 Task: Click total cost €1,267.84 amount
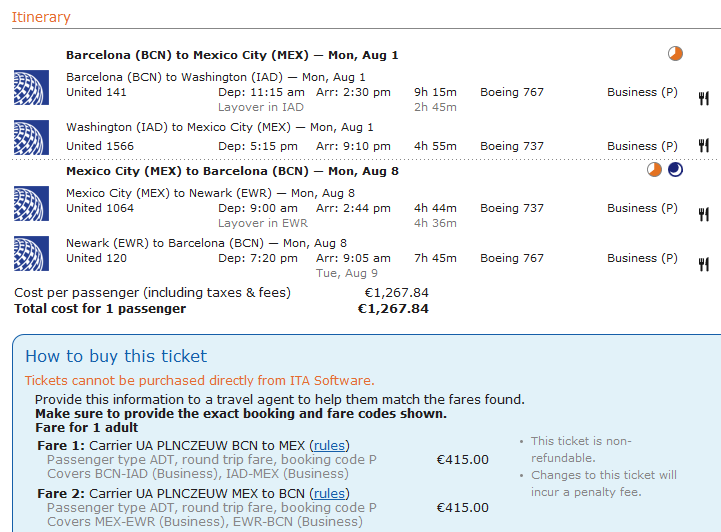pyautogui.click(x=393, y=309)
